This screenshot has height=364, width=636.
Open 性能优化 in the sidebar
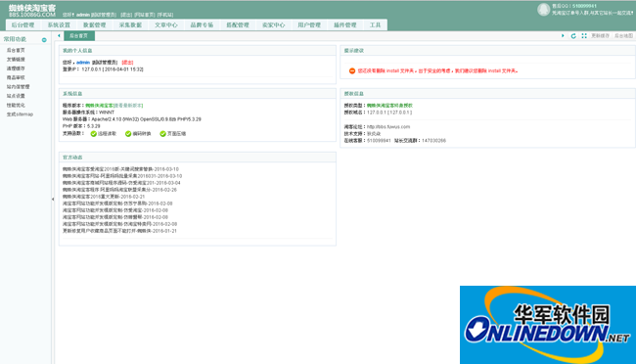click(x=16, y=105)
